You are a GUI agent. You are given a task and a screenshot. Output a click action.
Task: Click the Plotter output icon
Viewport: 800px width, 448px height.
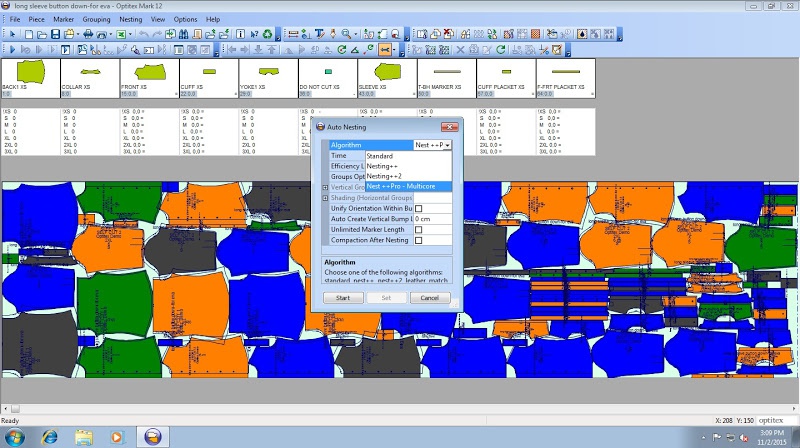(x=102, y=34)
